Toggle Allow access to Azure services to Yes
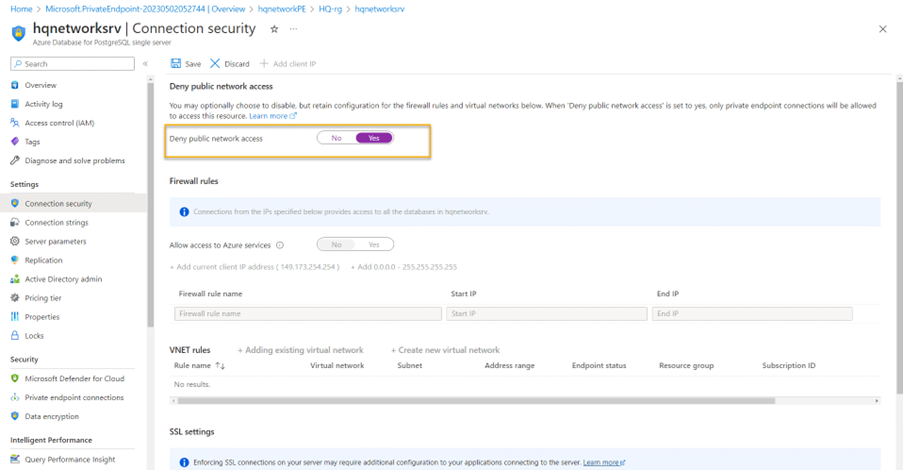903x470 pixels. [x=374, y=245]
